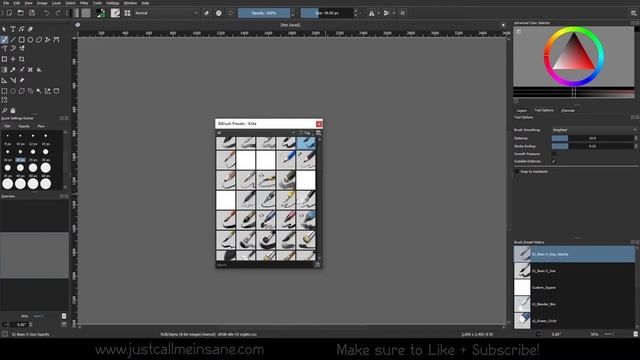This screenshot has width=640, height=360.
Task: Select the Measure tool
Action: tap(13, 80)
